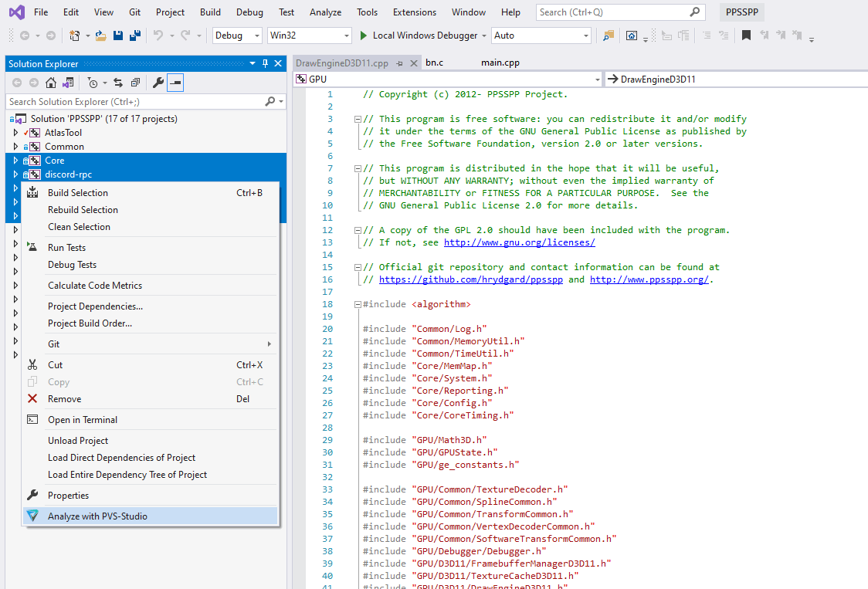Click the Undo arrow icon
This screenshot has height=589, width=868.
pos(158,36)
